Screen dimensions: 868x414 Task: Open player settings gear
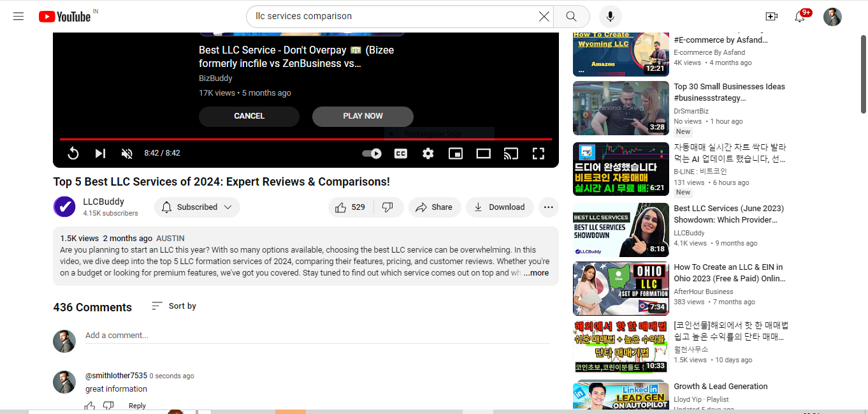(428, 153)
